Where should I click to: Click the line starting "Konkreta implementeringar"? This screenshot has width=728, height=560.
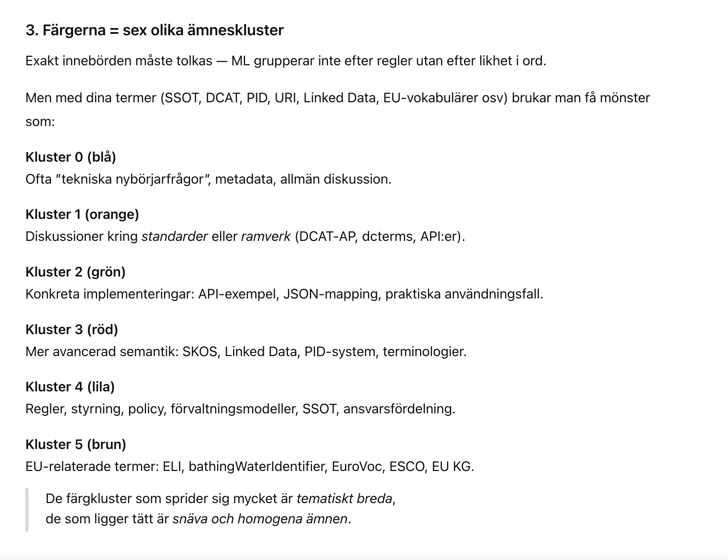(284, 294)
